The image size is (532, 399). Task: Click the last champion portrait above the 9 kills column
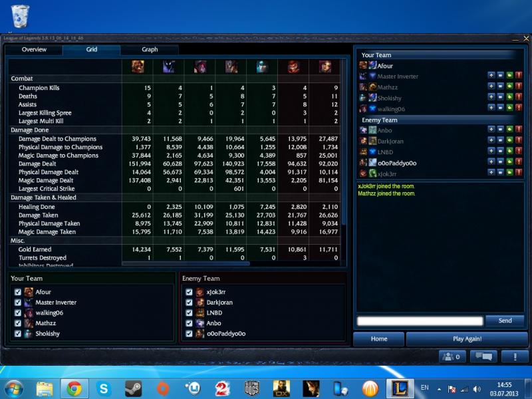click(x=325, y=66)
